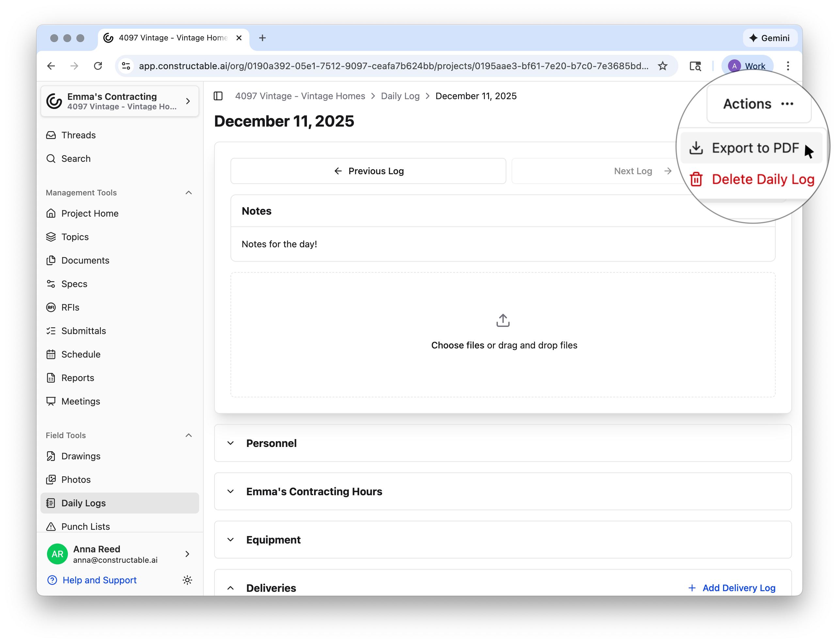Open the Reports page
839x644 pixels.
pos(119,377)
